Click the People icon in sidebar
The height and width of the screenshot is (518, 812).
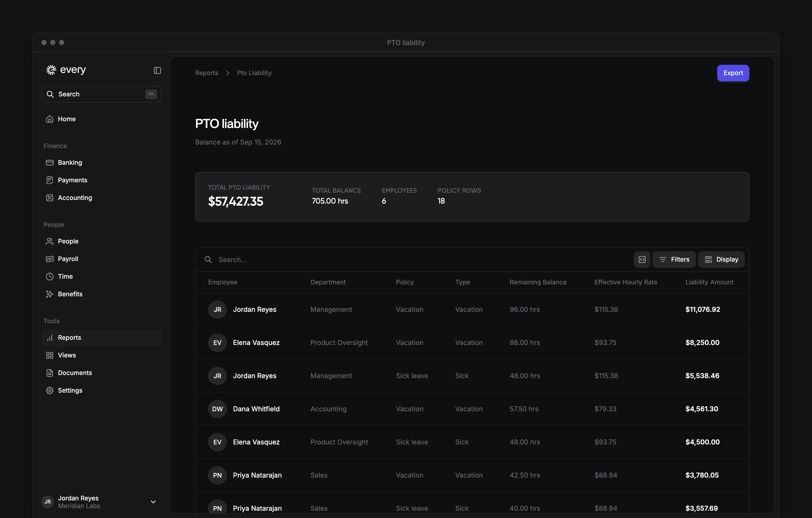(x=49, y=241)
